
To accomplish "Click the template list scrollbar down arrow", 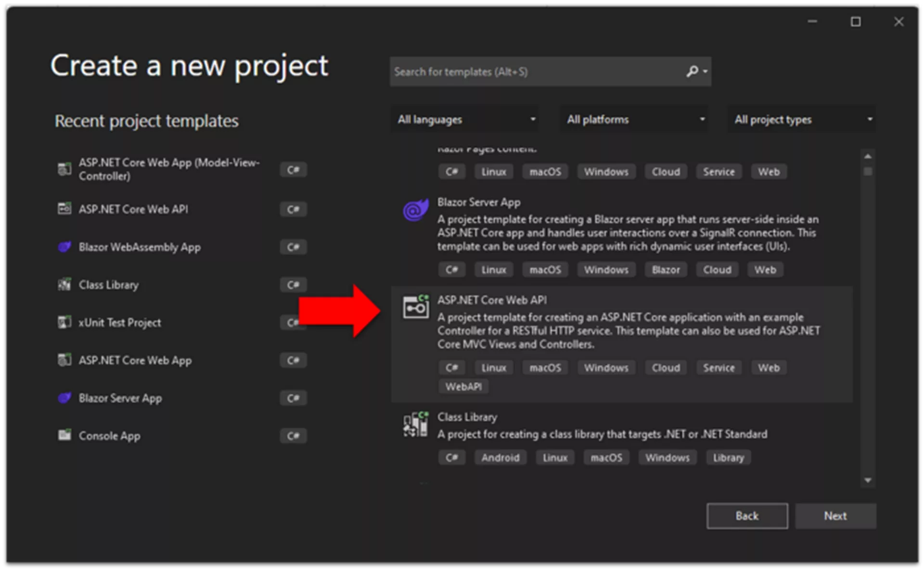I will 868,480.
